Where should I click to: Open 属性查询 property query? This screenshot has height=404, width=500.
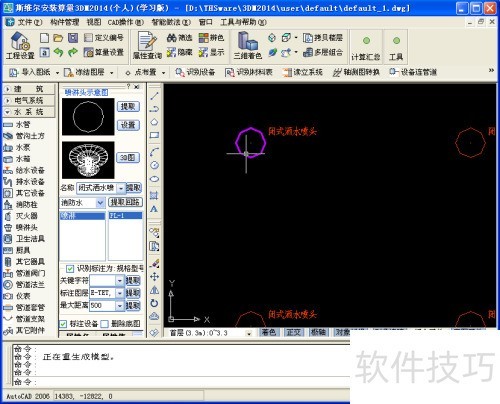(x=147, y=46)
